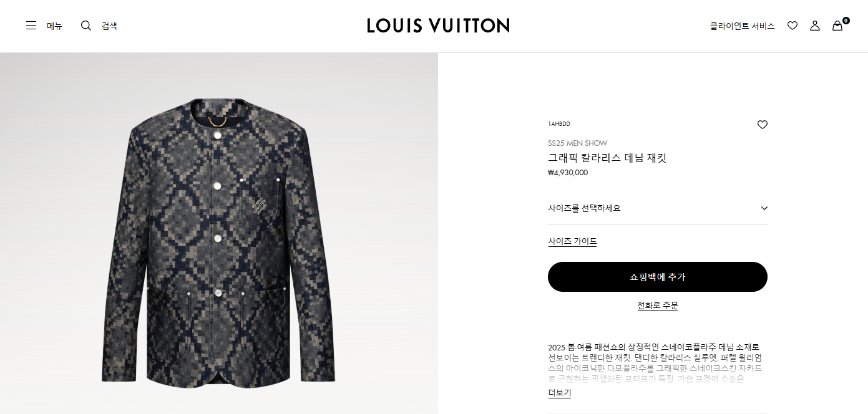Open the account profile icon
This screenshot has width=868, height=414.
click(815, 26)
